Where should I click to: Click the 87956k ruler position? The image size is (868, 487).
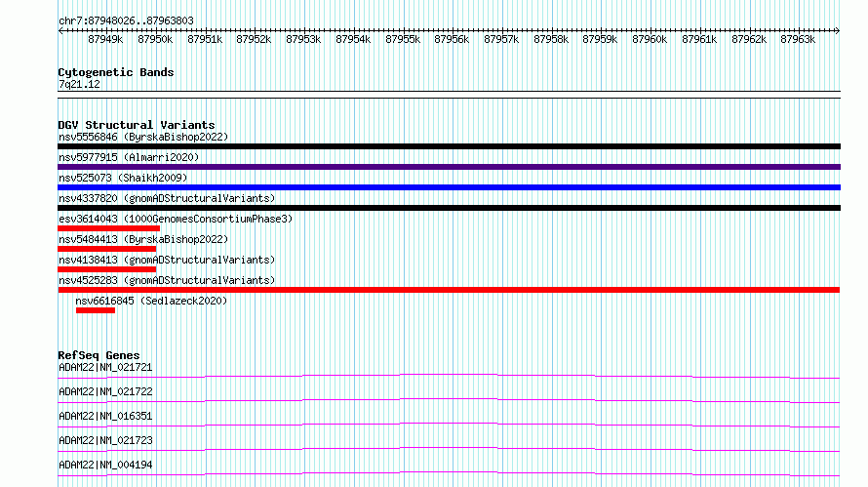pyautogui.click(x=452, y=39)
